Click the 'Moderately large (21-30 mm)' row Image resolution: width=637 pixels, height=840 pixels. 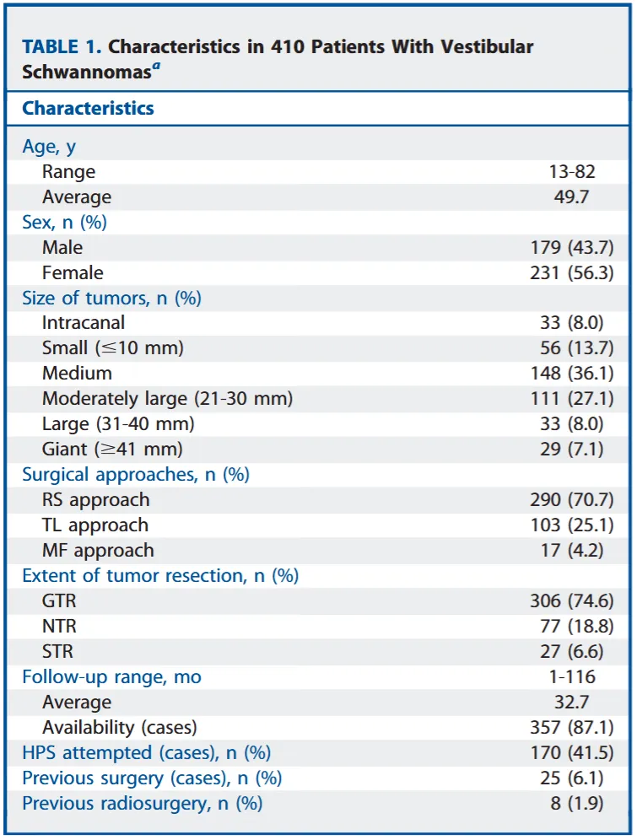167,399
